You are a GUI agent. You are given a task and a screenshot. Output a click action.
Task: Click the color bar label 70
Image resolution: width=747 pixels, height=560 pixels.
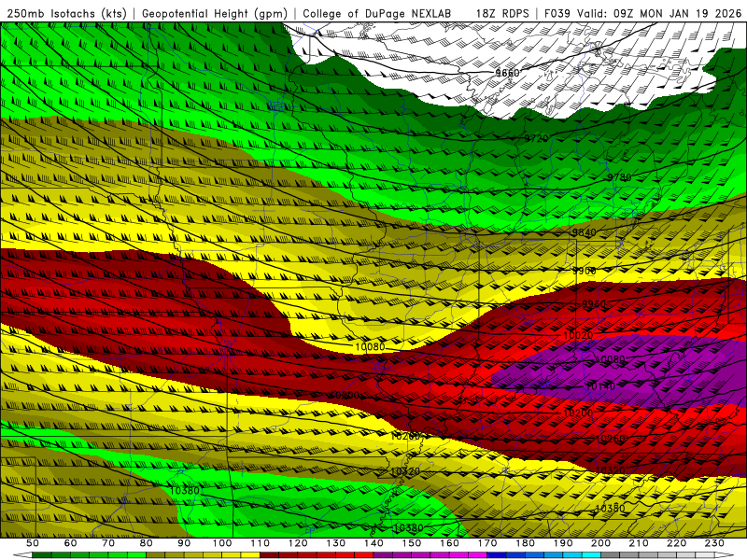[108, 543]
